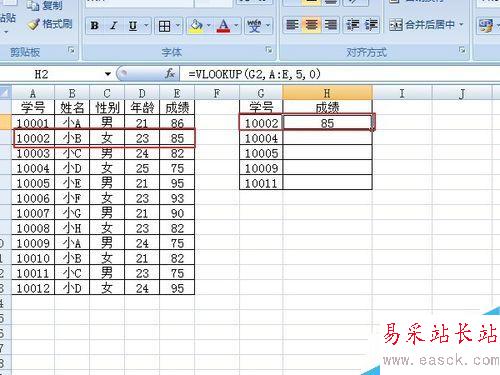Select column E header

(x=177, y=93)
